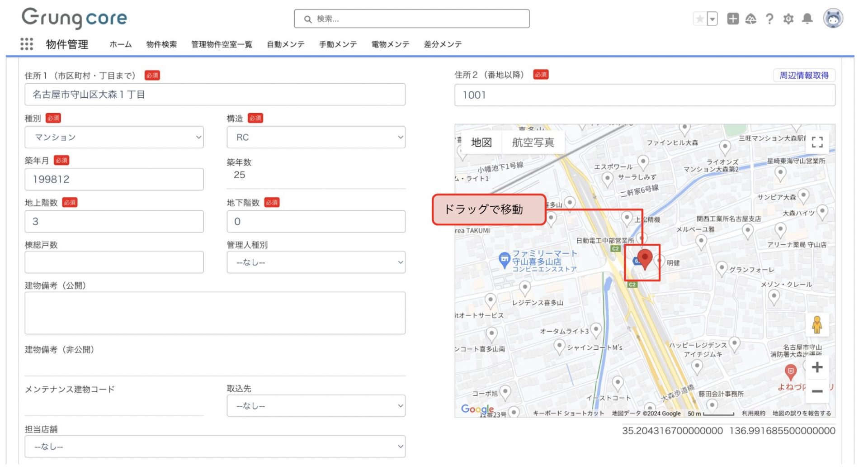Open the help question mark icon
868x471 pixels.
[769, 19]
